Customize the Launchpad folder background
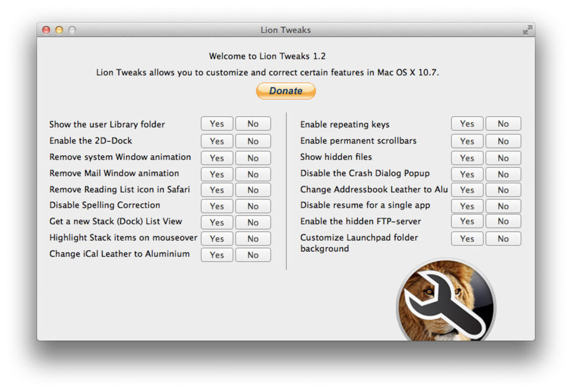The width and height of the screenshot is (572, 392). 467,238
